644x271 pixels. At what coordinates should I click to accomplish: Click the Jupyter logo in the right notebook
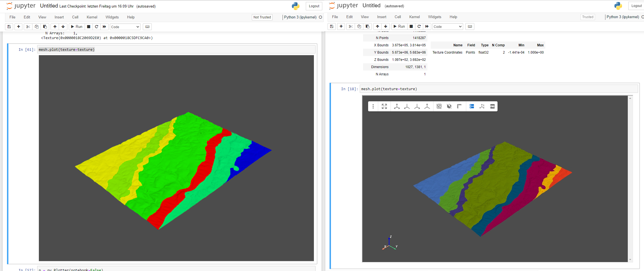tap(344, 6)
